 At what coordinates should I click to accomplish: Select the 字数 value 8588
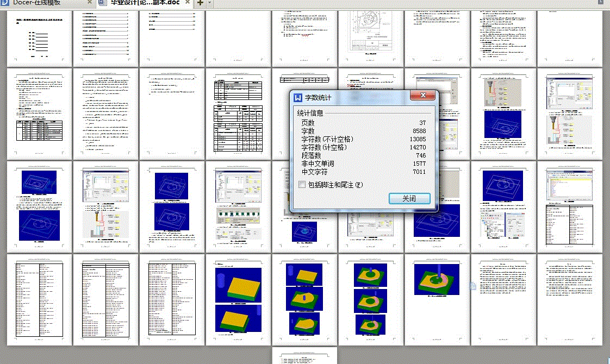(x=419, y=131)
